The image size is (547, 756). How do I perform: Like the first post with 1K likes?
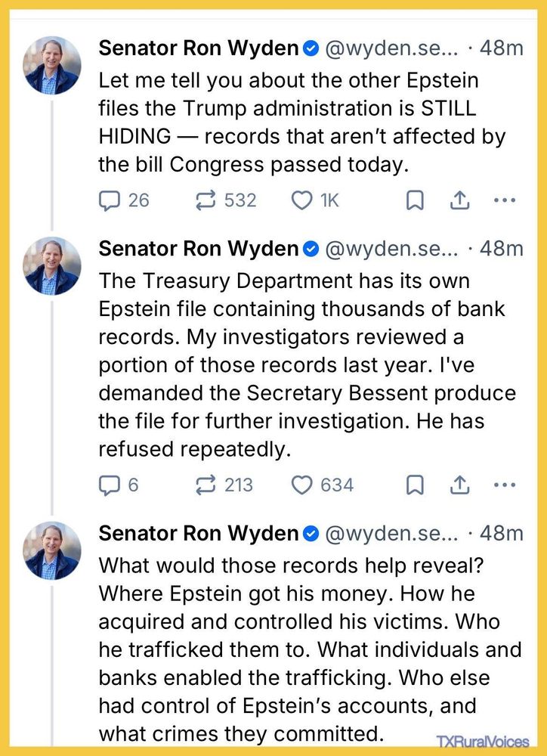[302, 200]
